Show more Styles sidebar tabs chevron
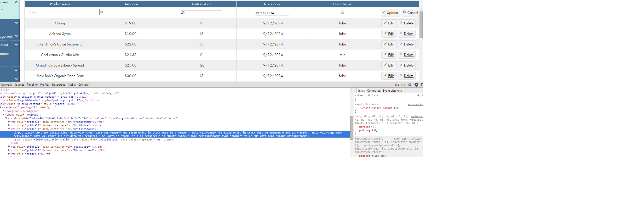 [406, 91]
